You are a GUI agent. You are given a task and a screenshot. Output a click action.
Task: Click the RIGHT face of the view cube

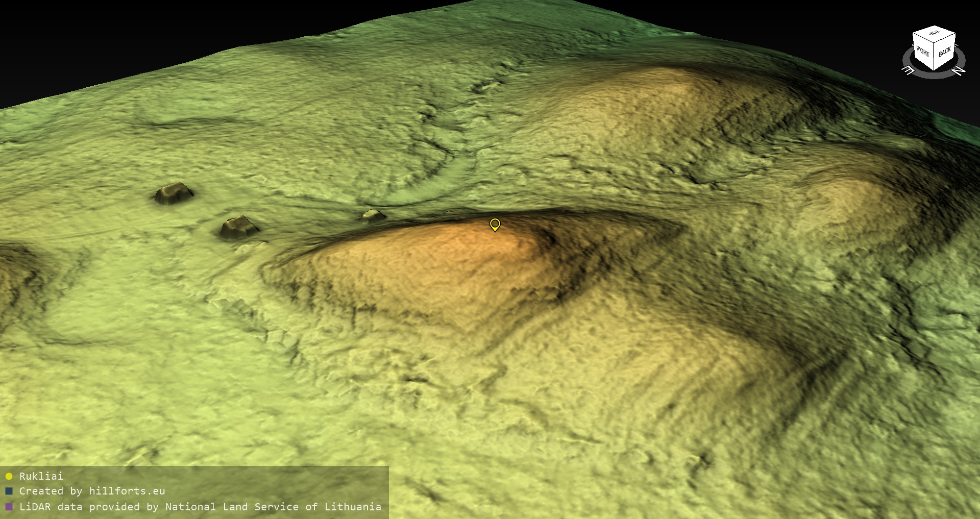pyautogui.click(x=922, y=52)
